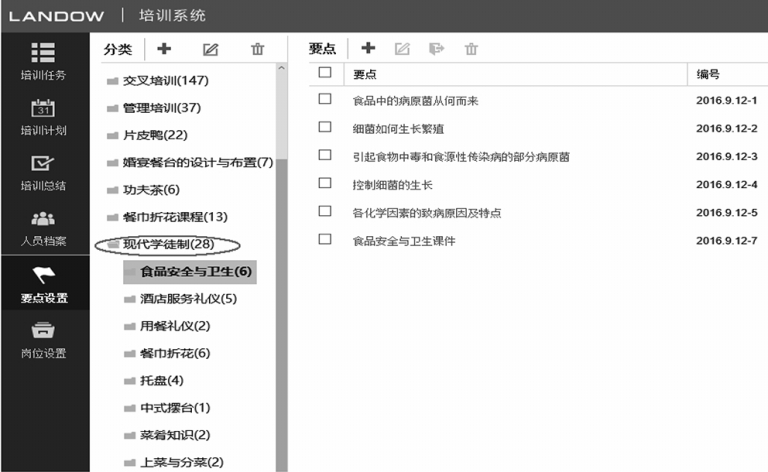The image size is (768, 472).
Task: Collapse the 现代学徒制(28) folder
Action: (112, 245)
